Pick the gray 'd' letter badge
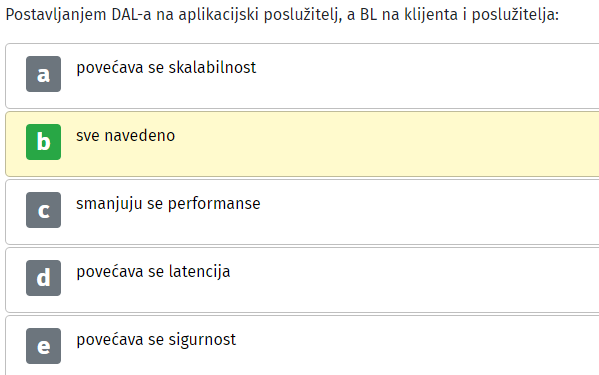Viewport: 599px width, 375px height. [x=44, y=278]
